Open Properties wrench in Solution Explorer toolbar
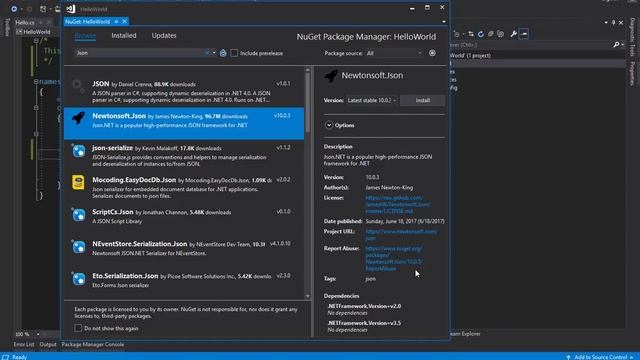640x360 pixels. click(x=513, y=34)
